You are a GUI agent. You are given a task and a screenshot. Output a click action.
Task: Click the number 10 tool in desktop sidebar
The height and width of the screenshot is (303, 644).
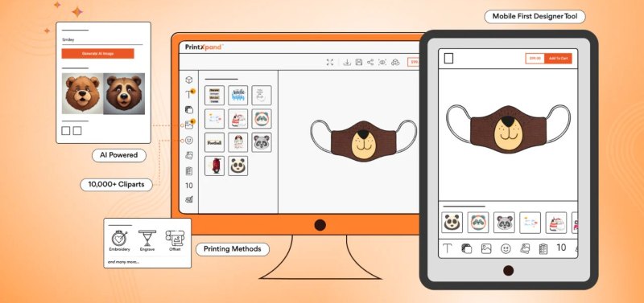[189, 186]
